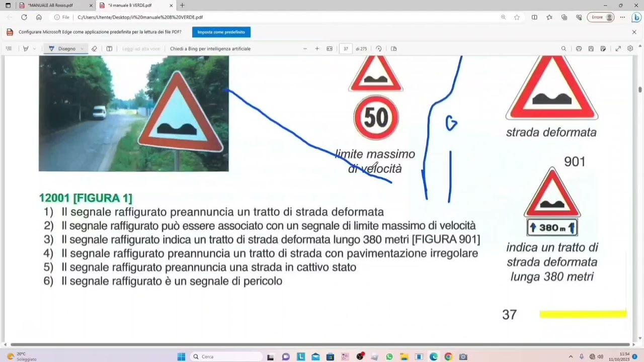644x362 pixels.
Task: Click Chiedi a Bing per intelligenza artificiale
Action: (x=210, y=49)
